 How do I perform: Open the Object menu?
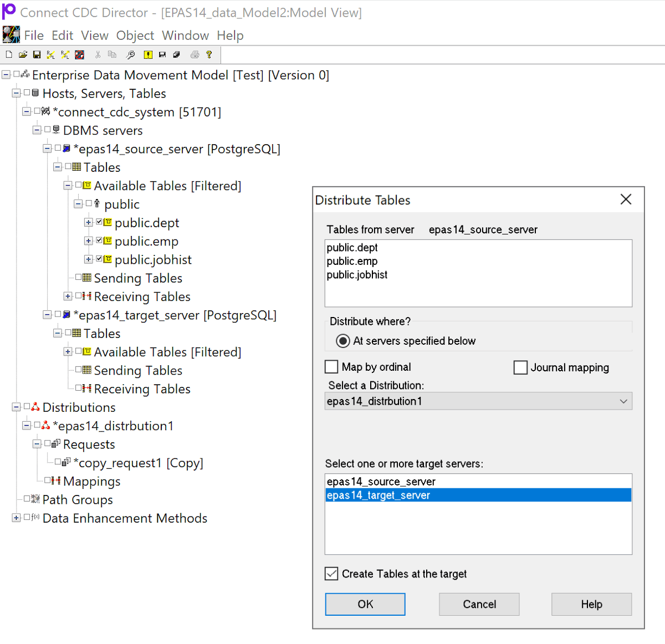135,35
